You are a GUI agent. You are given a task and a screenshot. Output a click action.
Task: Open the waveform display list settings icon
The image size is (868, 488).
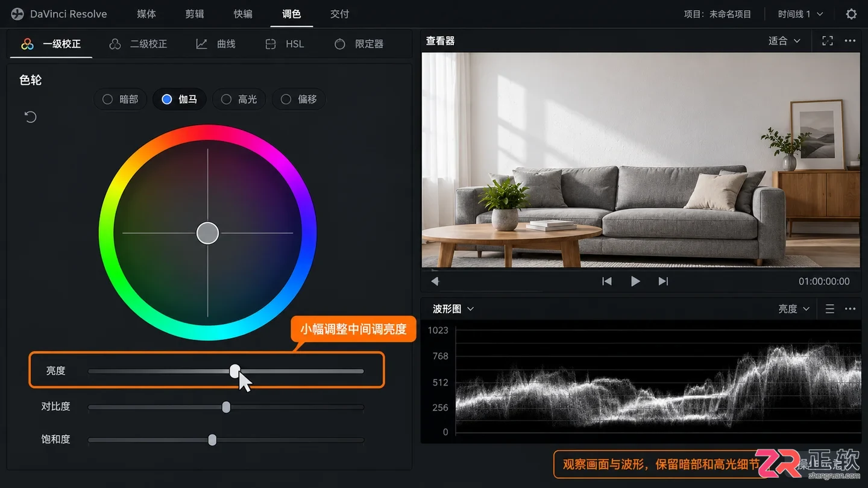[830, 309]
